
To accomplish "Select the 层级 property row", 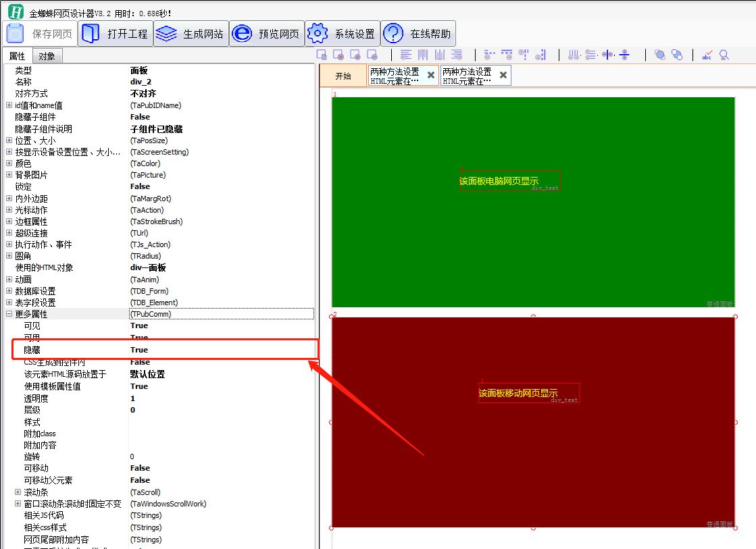I will (x=159, y=410).
